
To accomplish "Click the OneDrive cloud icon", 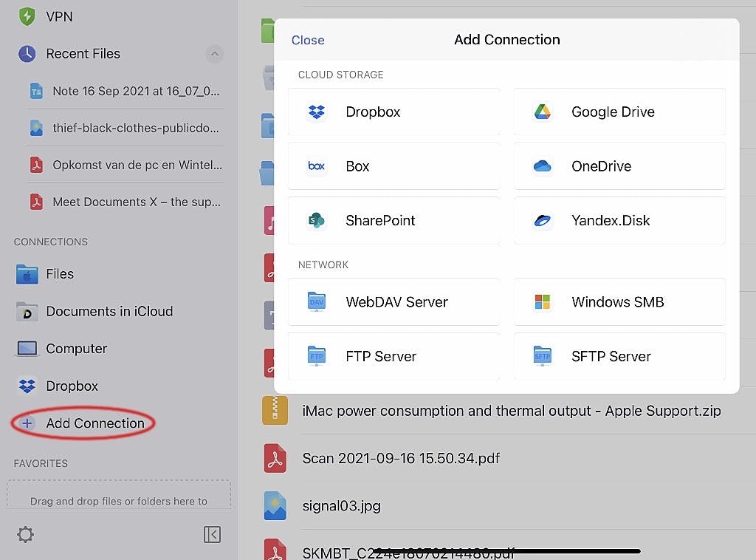I will pyautogui.click(x=542, y=166).
